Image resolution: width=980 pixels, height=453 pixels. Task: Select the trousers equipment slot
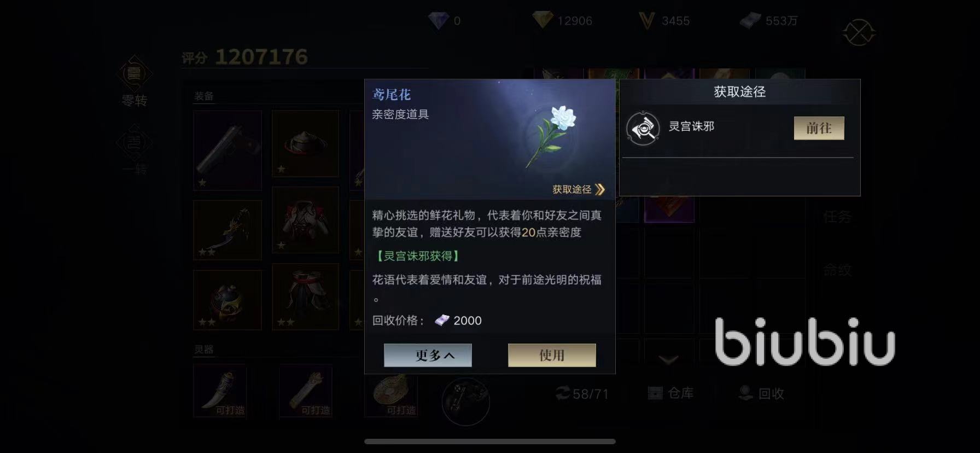pos(305,297)
